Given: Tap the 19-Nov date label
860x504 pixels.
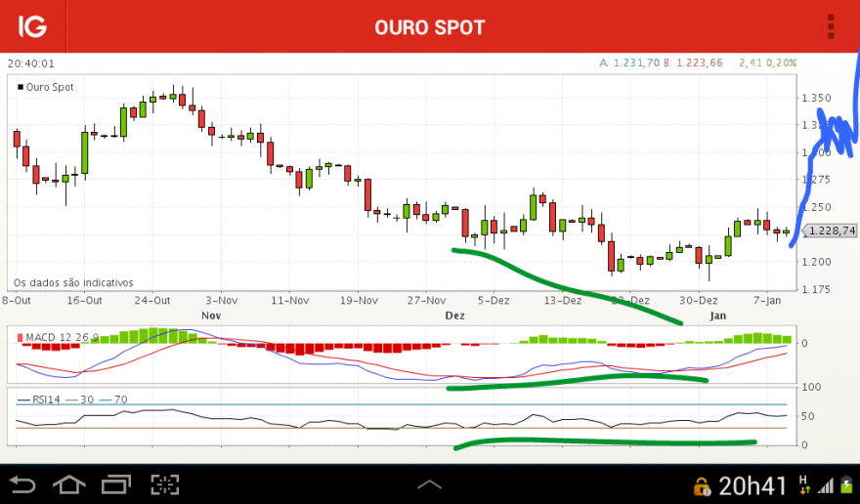Looking at the screenshot, I should tap(359, 300).
